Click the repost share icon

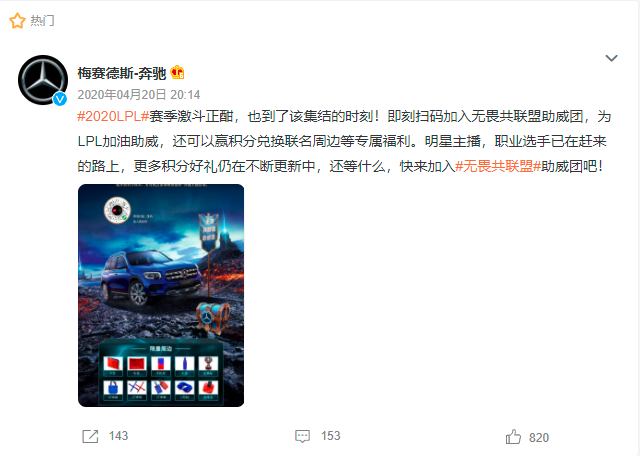tap(90, 436)
